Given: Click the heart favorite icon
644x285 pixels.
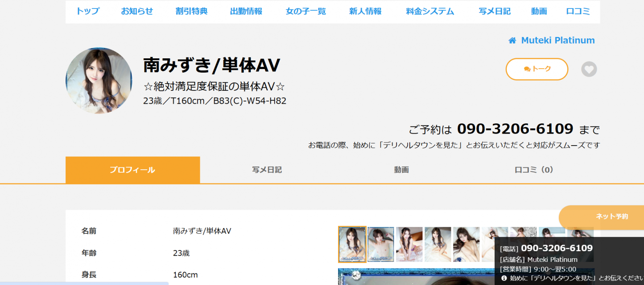Looking at the screenshot, I should (589, 69).
